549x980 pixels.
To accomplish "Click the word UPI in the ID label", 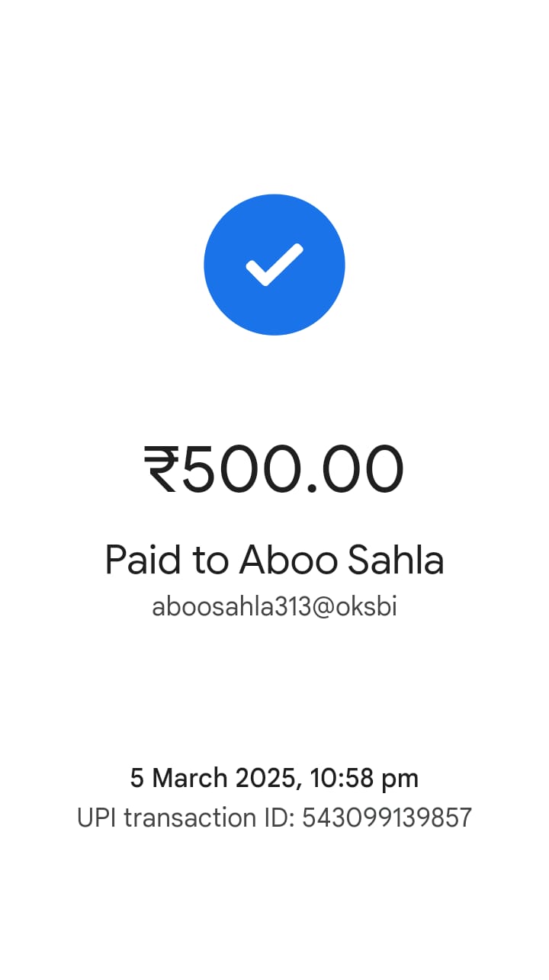I will click(97, 818).
